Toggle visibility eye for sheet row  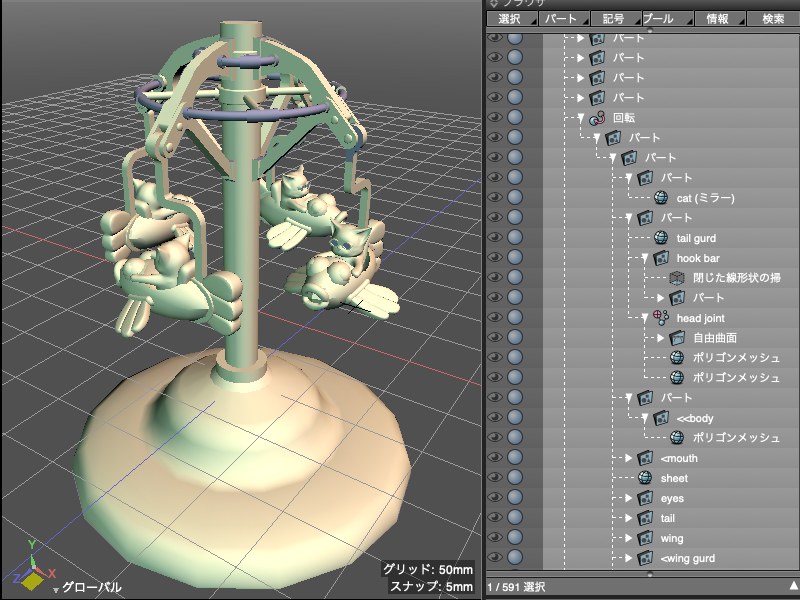[x=495, y=478]
